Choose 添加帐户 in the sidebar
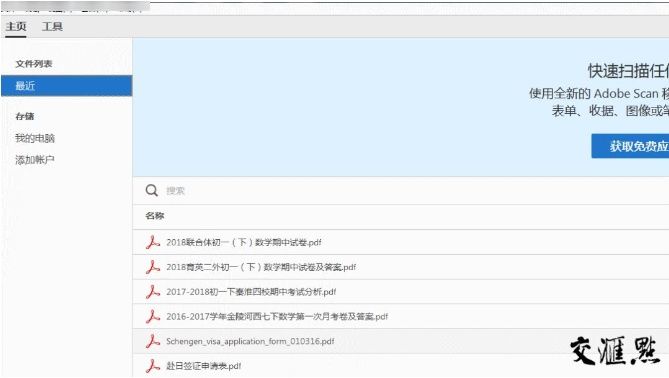The image size is (669, 378). [35, 160]
